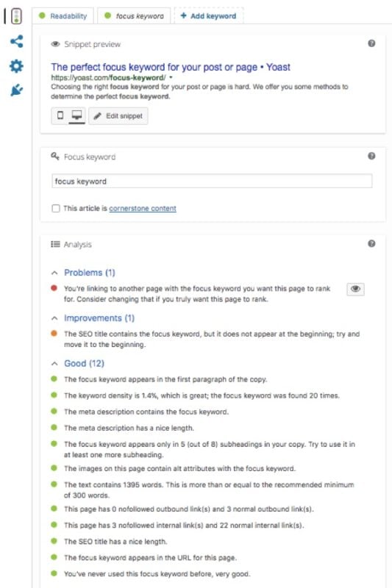Image resolution: width=392 pixels, height=588 pixels.
Task: Click the Analysis help question mark
Action: click(x=371, y=244)
